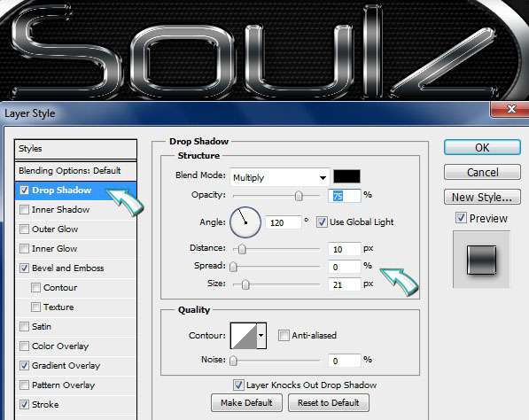This screenshot has width=529, height=420.
Task: Click the Make Default button
Action: coord(246,402)
